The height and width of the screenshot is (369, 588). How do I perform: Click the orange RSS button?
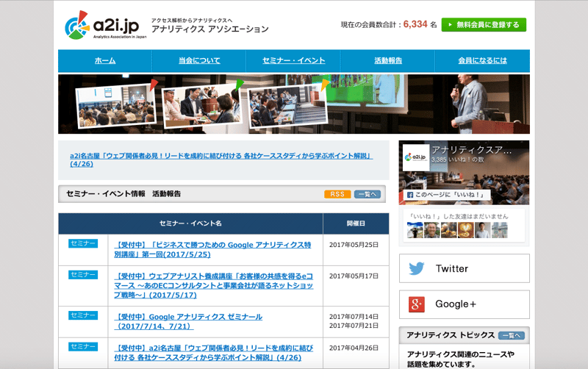tap(337, 194)
